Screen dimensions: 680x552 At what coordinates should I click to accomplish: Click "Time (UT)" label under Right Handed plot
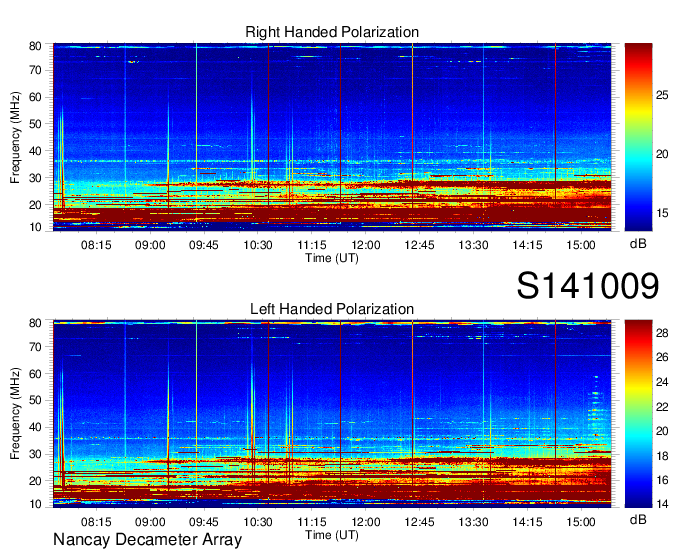332,258
